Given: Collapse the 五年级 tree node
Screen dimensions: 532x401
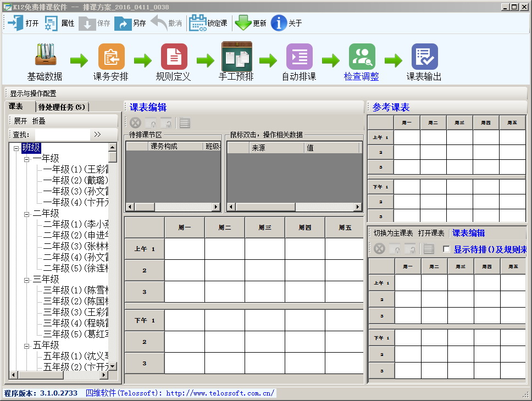Looking at the screenshot, I should tap(27, 346).
